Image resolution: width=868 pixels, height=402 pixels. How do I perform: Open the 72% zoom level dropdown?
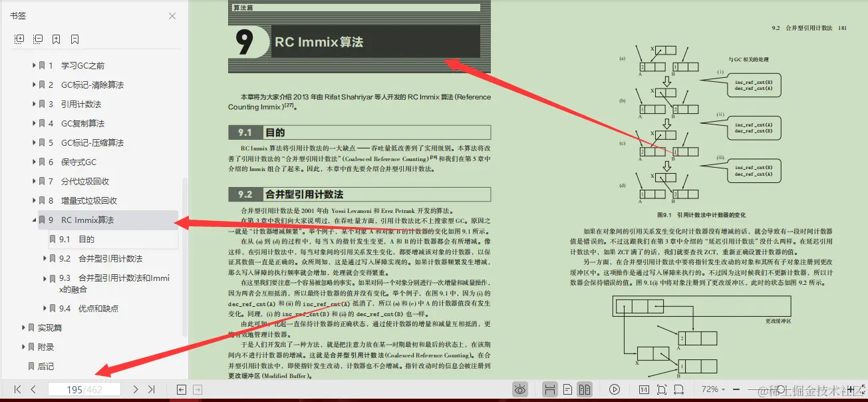pos(710,389)
